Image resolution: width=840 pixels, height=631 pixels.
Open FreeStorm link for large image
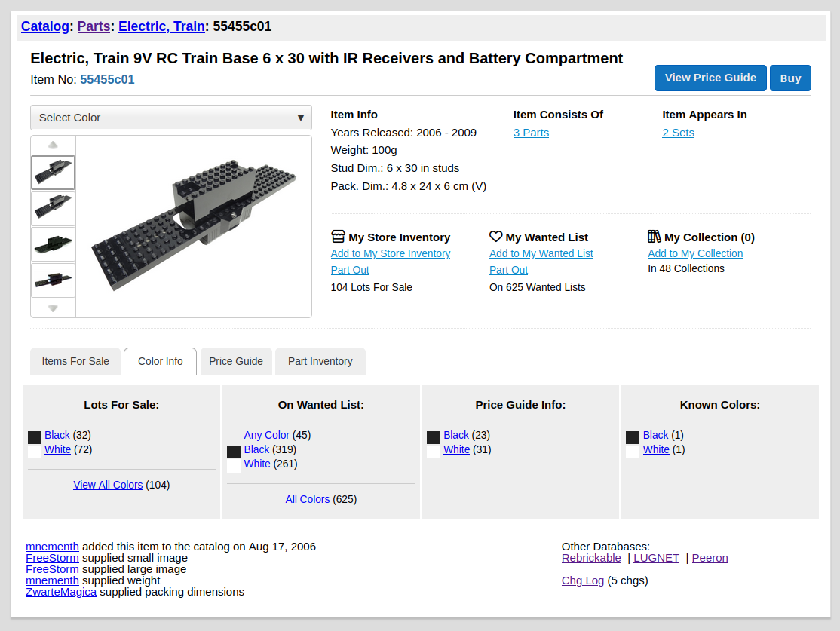click(52, 569)
